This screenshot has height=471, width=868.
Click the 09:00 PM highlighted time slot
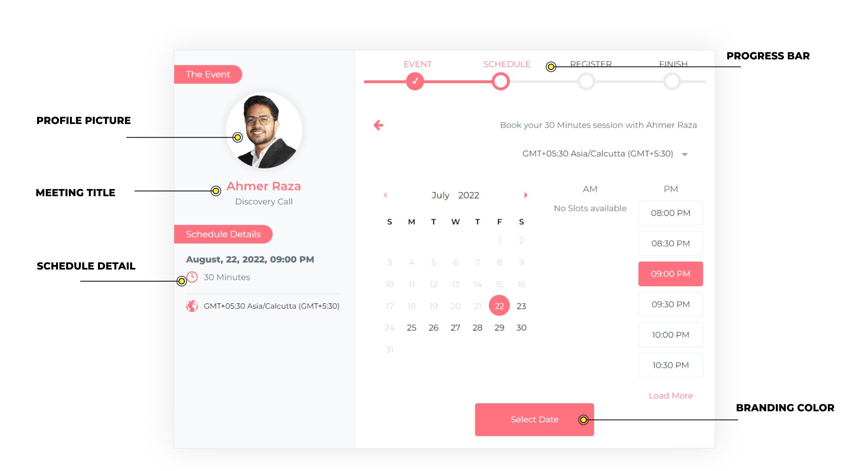tap(669, 274)
